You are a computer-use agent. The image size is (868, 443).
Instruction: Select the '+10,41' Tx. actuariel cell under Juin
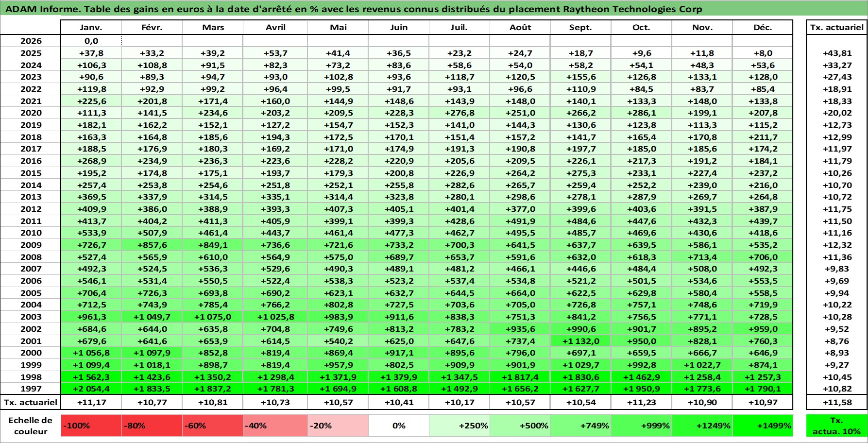[399, 402]
